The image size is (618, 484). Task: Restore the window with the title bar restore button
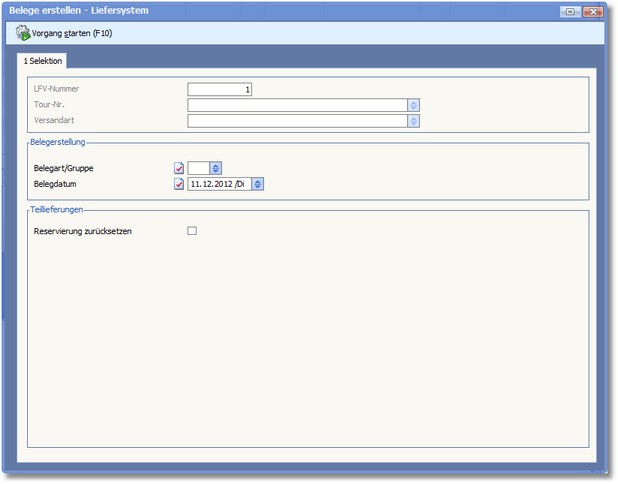(x=570, y=11)
